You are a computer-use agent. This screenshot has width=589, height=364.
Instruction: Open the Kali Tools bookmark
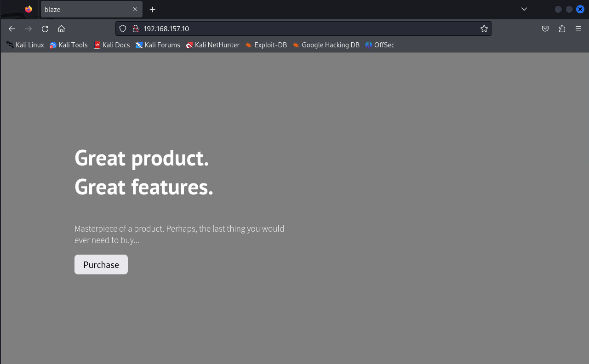click(x=69, y=45)
